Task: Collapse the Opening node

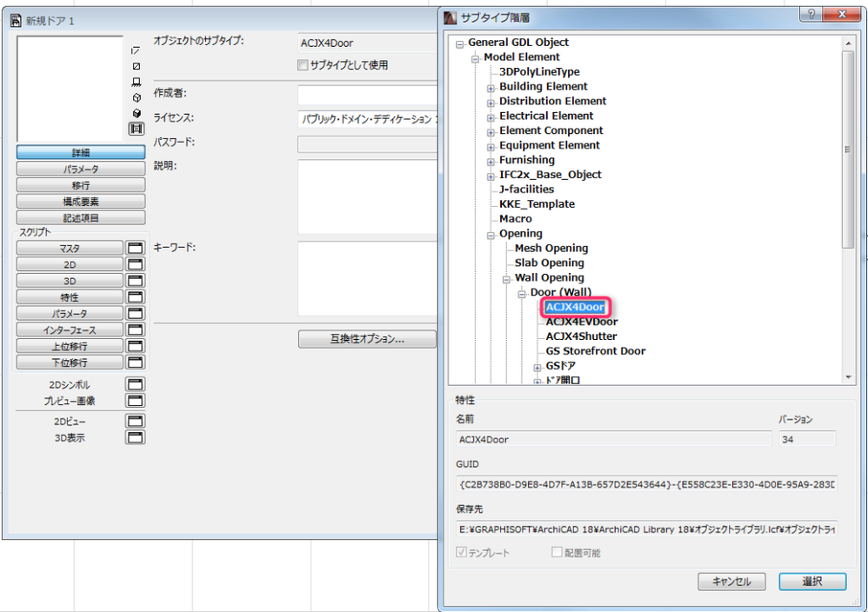Action: (491, 236)
